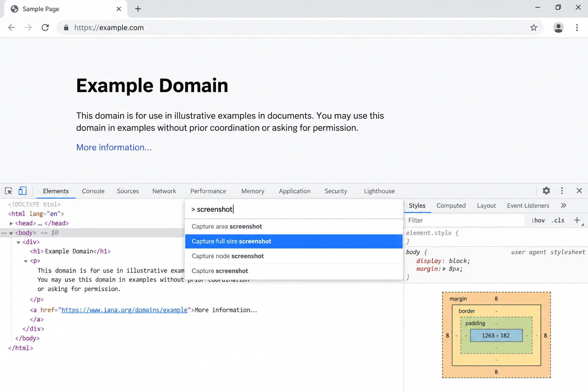The height and width of the screenshot is (392, 588).
Task: Close the DevTools panel
Action: click(579, 191)
